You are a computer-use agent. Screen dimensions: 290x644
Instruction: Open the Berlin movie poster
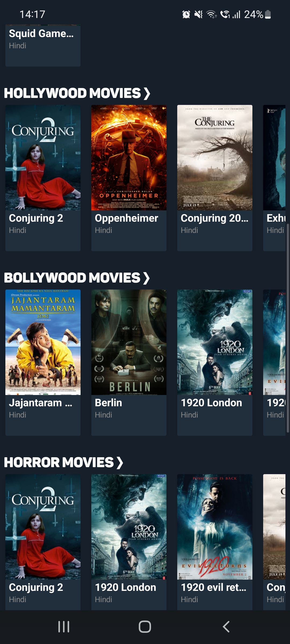tap(129, 342)
